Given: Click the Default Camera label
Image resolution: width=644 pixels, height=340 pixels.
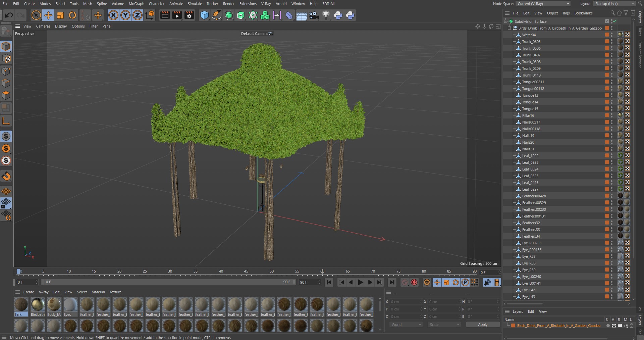Looking at the screenshot, I should [254, 34].
